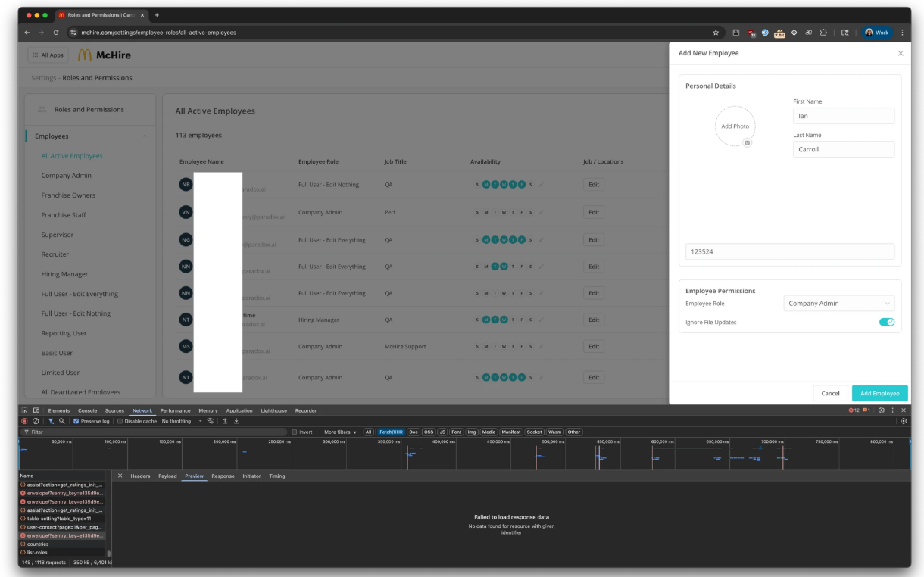This screenshot has height=577, width=924.
Task: Clear the network log
Action: click(36, 421)
